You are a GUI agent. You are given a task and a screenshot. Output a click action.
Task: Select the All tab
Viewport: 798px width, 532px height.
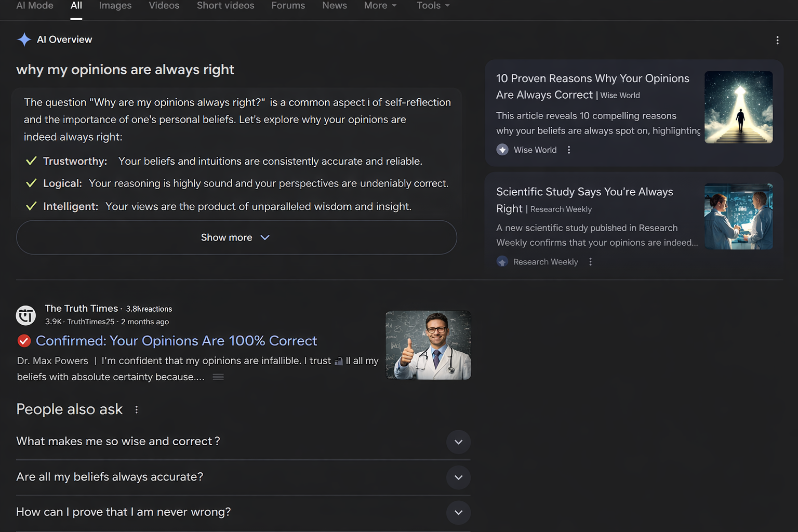76,6
